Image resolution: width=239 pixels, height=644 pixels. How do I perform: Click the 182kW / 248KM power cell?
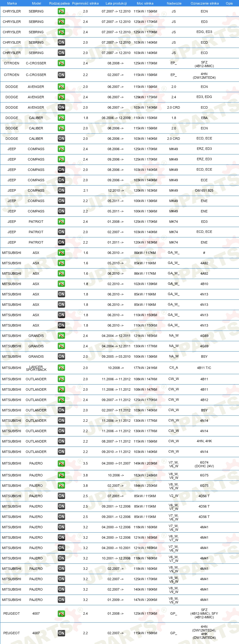(145, 475)
